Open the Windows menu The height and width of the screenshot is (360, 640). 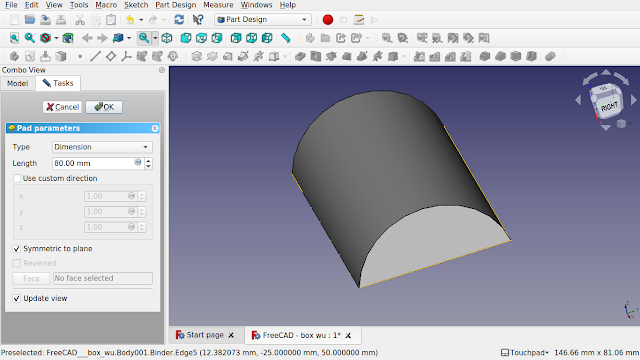[256, 5]
